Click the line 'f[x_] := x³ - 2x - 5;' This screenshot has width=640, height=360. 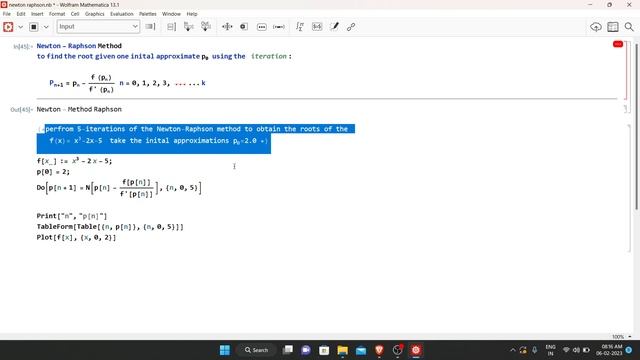[x=74, y=161]
